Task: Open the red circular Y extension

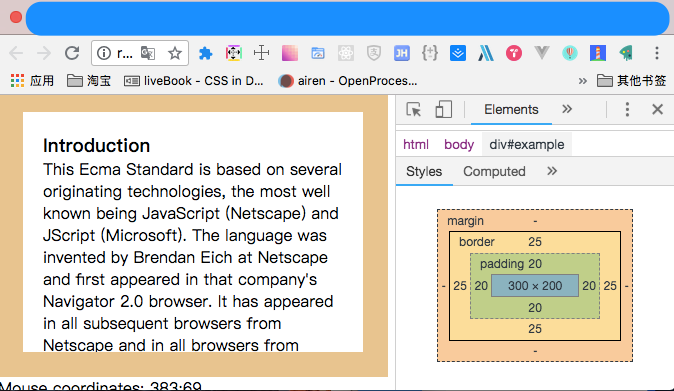Action: tap(514, 53)
